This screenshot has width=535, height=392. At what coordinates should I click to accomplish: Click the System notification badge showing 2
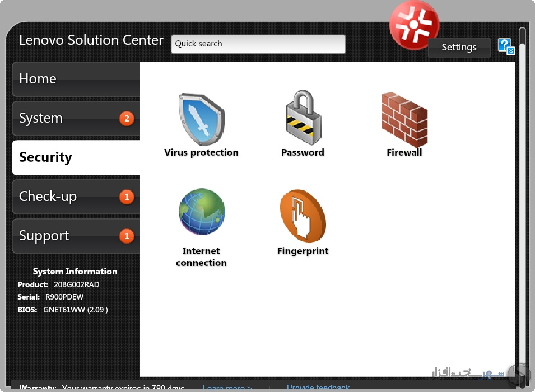(x=127, y=118)
